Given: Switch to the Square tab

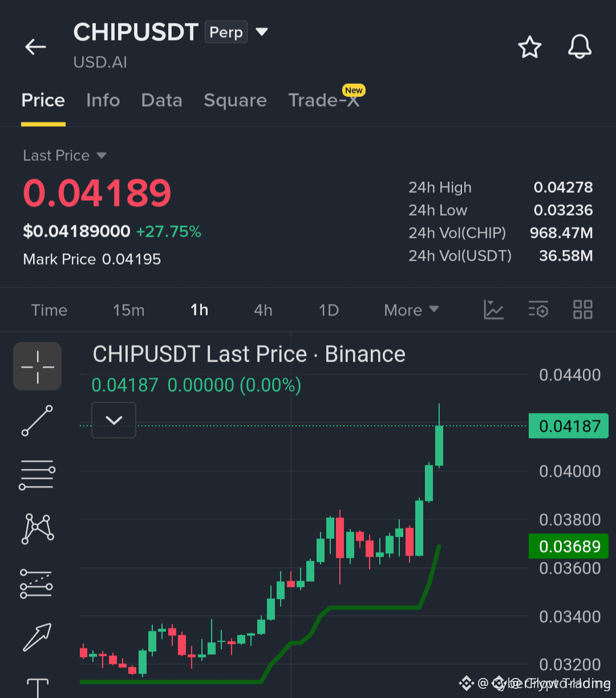Looking at the screenshot, I should point(236,100).
